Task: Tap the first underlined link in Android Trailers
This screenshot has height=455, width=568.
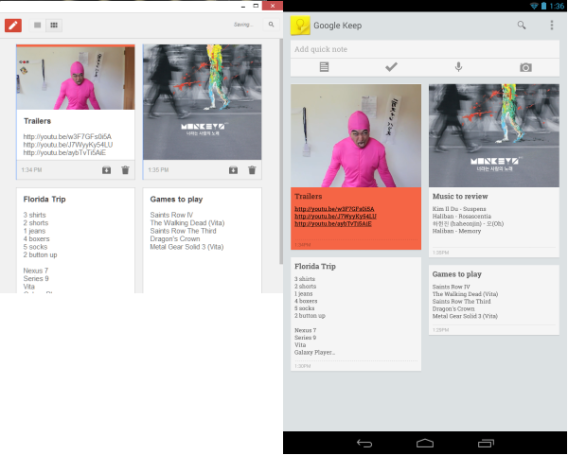Action: [x=334, y=209]
